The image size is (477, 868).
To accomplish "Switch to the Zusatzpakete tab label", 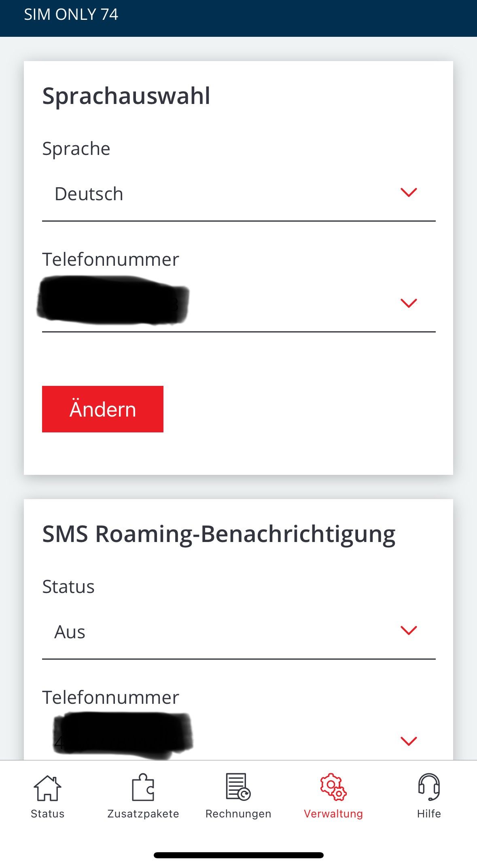I will 143,814.
